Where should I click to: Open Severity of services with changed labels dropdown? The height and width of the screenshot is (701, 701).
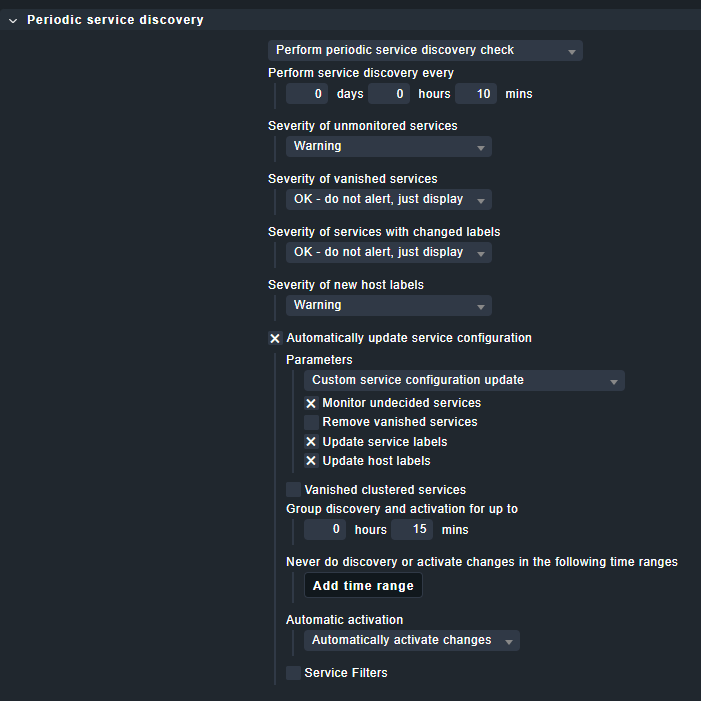click(x=389, y=252)
